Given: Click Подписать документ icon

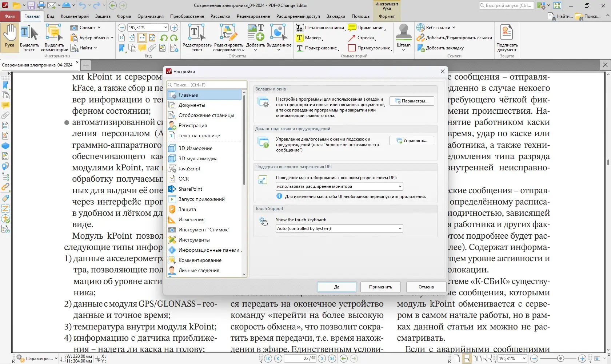Looking at the screenshot, I should point(507,38).
